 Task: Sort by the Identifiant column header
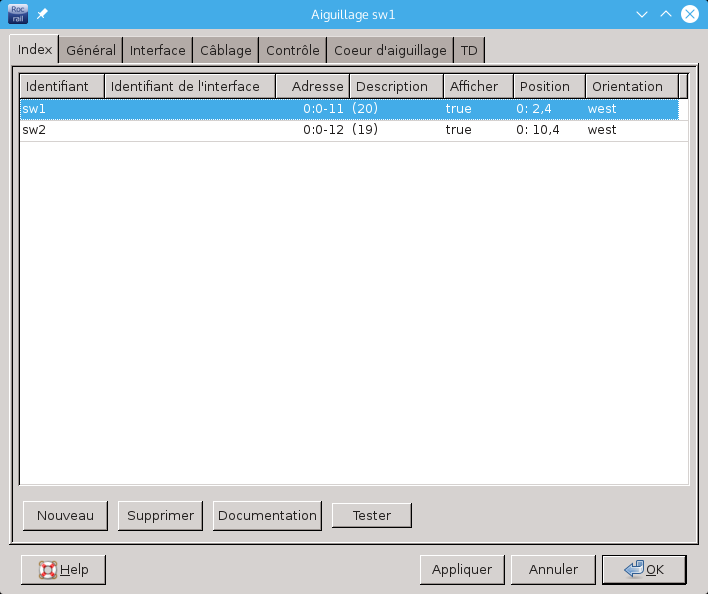click(62, 86)
